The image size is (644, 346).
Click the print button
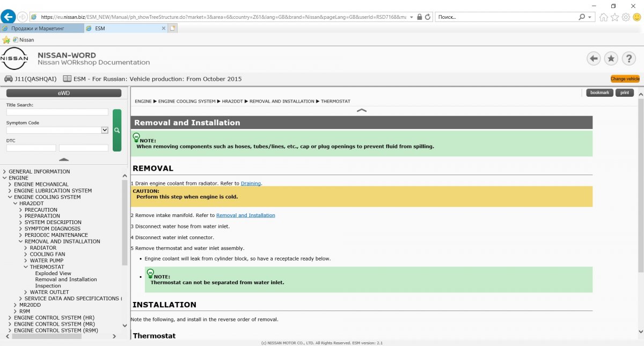point(624,93)
